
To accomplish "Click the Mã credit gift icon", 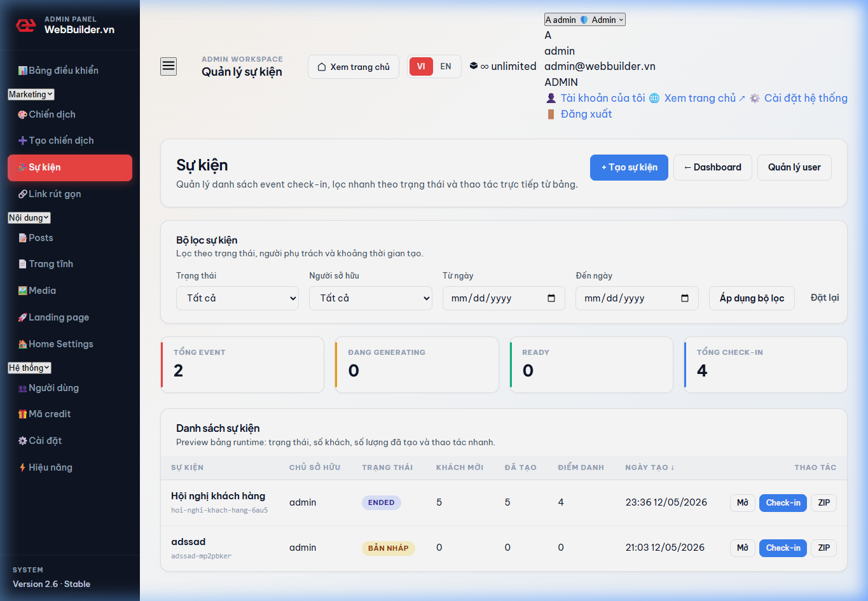I will point(23,414).
